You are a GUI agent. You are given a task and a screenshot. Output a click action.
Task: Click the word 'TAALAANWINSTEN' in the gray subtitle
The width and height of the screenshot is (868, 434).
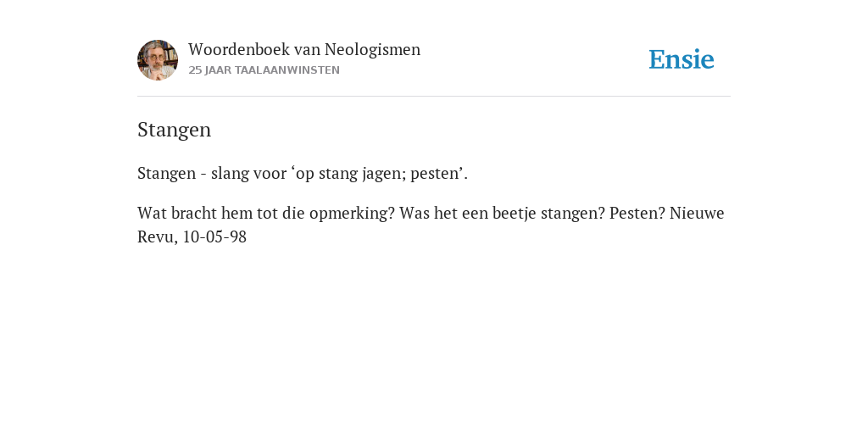pos(287,70)
